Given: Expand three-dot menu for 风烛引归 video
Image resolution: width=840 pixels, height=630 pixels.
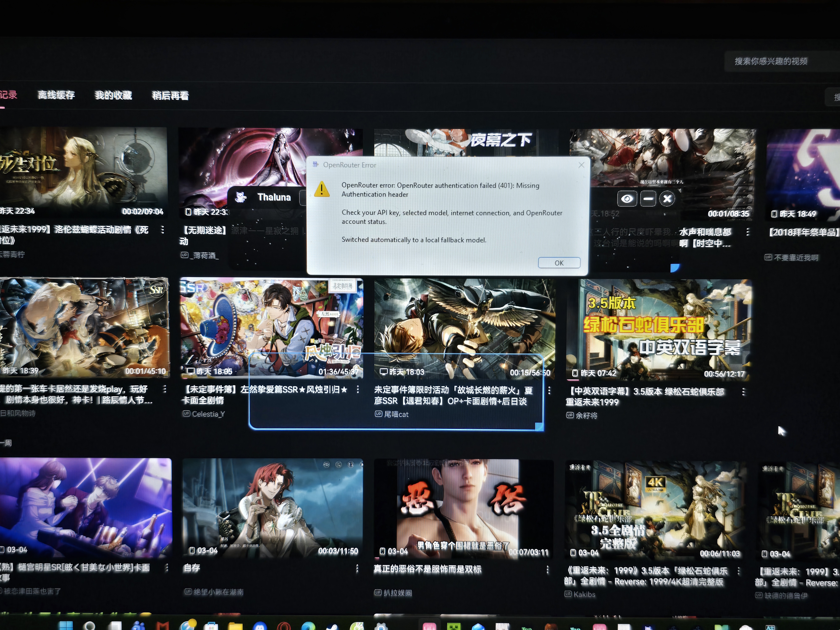Looking at the screenshot, I should (x=358, y=389).
